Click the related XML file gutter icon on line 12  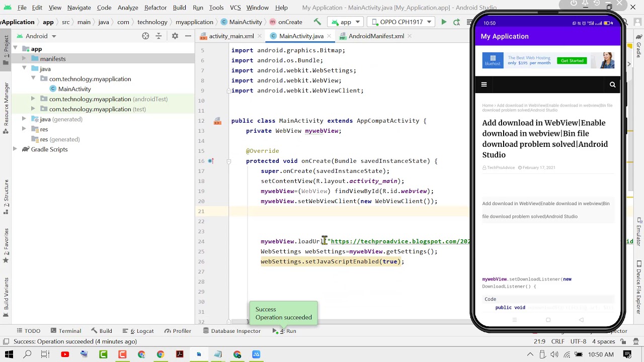coord(217,121)
